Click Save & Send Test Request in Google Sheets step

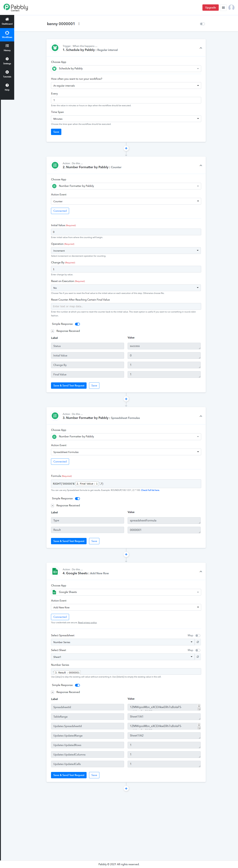coord(69,775)
